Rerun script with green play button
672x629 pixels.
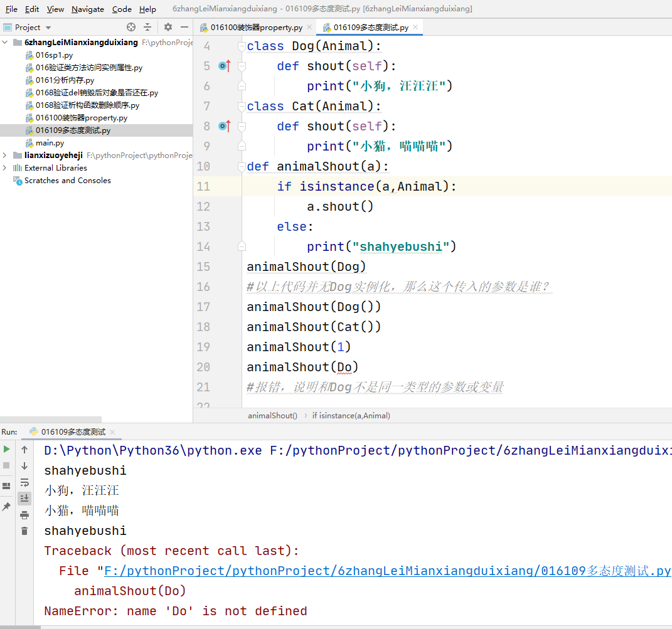(x=6, y=449)
